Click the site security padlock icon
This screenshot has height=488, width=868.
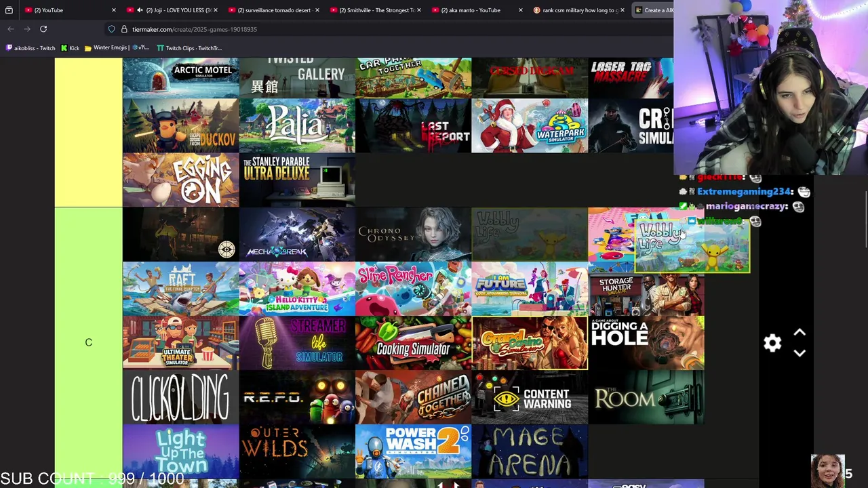[124, 29]
